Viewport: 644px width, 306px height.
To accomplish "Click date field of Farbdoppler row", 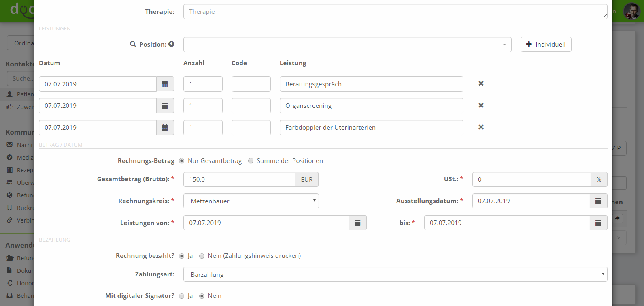I will (98, 128).
